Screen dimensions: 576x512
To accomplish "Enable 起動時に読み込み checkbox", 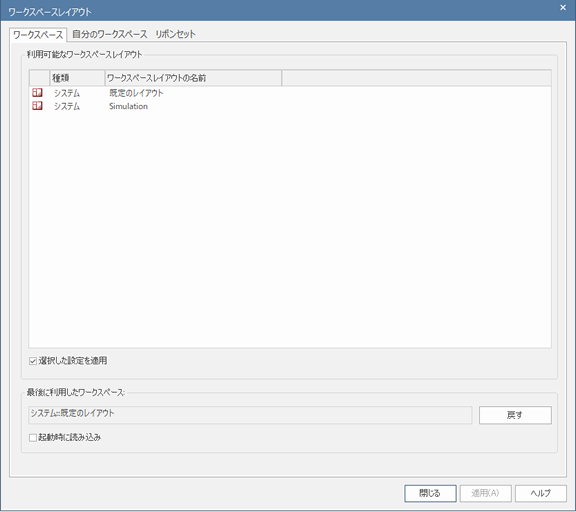I will point(33,437).
